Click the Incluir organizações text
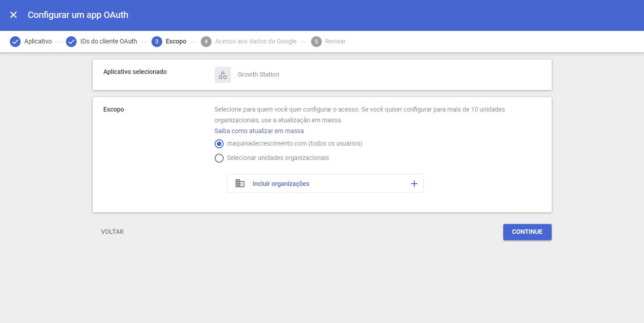 click(281, 184)
